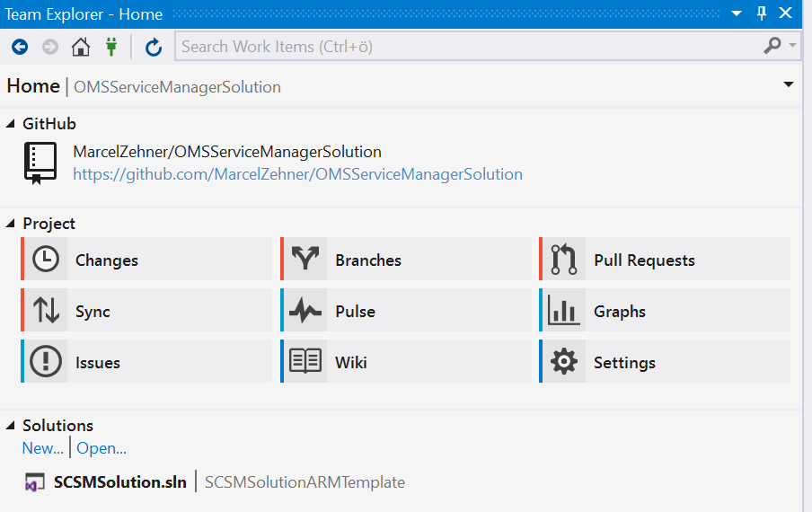Click the Refresh icon in toolbar
This screenshot has width=812, height=512.
point(154,47)
